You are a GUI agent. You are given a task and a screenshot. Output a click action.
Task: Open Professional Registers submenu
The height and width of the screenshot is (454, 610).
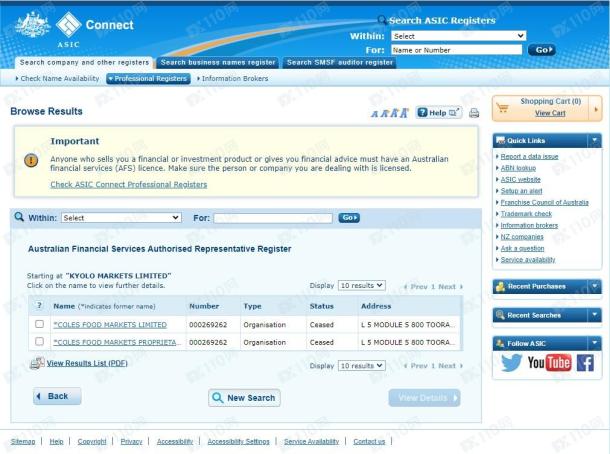pyautogui.click(x=148, y=79)
